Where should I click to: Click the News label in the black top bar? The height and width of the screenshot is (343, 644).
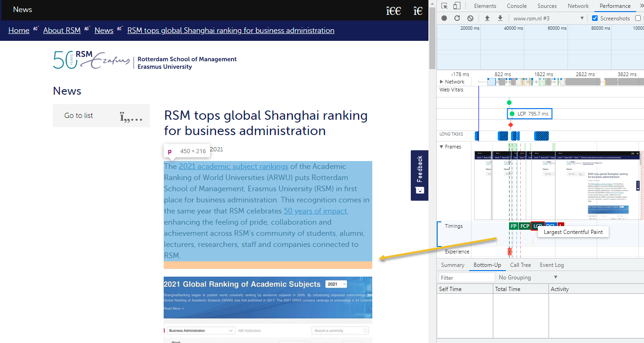22,9
